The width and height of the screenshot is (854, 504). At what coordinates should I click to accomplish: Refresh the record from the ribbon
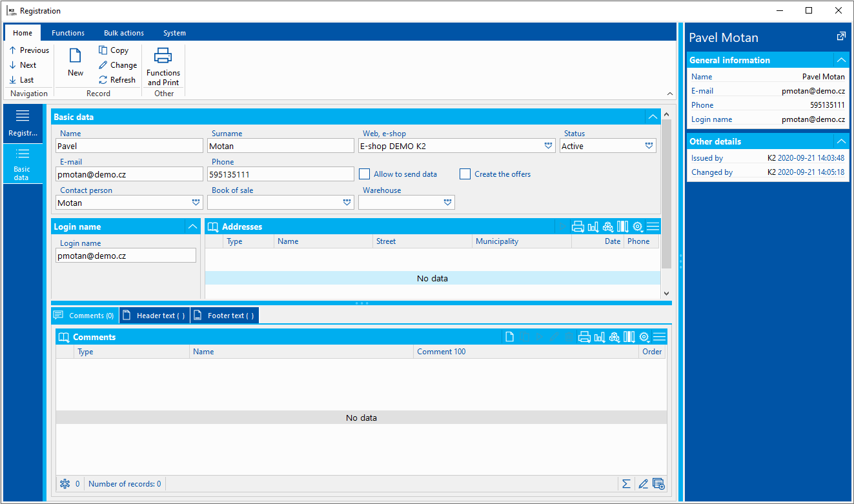click(x=117, y=80)
